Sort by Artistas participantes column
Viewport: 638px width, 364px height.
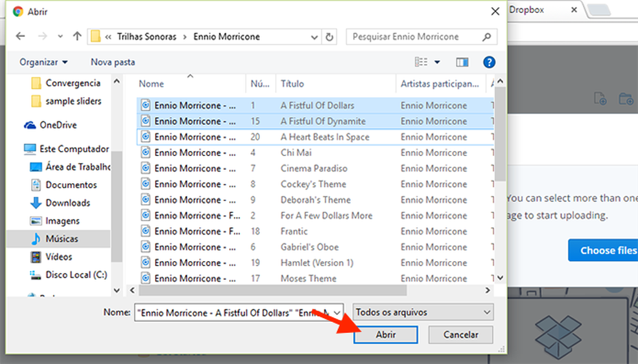point(441,84)
